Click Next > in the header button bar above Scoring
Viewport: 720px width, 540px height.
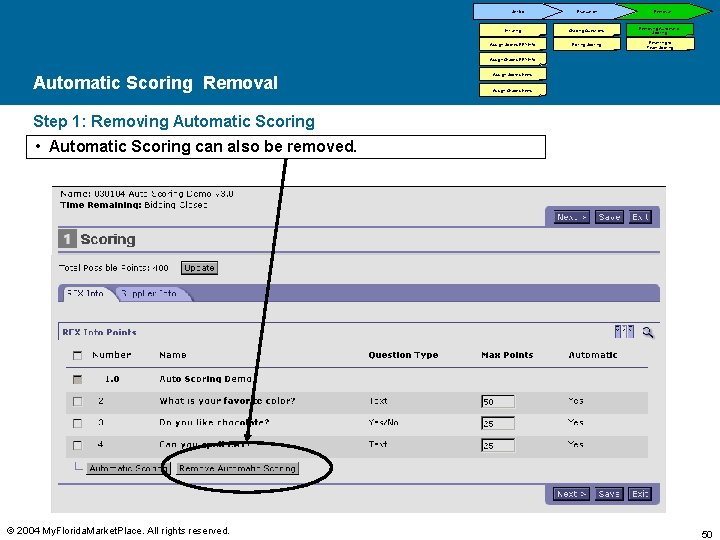coord(572,217)
